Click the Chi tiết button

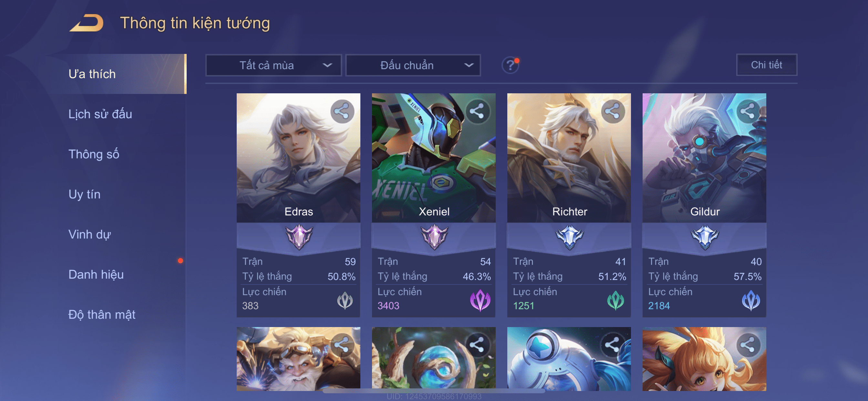click(766, 65)
